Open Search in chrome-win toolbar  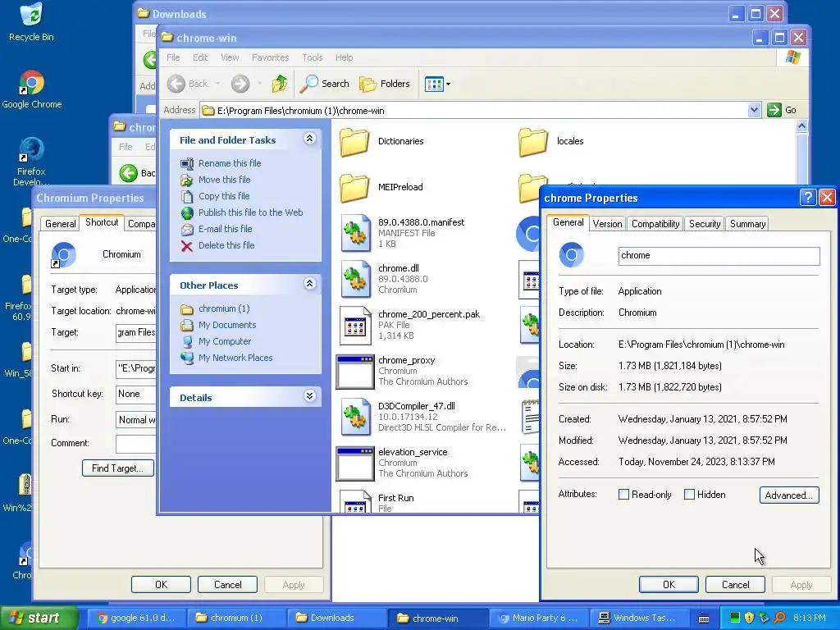[x=324, y=84]
